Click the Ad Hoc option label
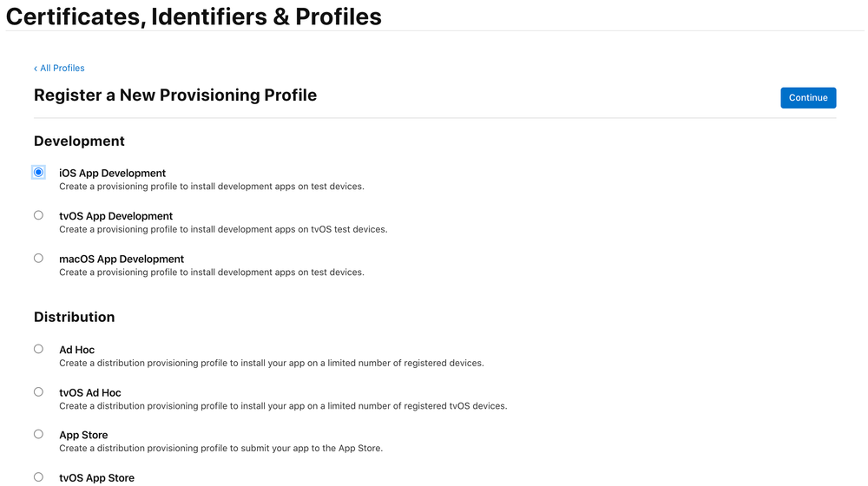The width and height of the screenshot is (868, 486). tap(76, 350)
